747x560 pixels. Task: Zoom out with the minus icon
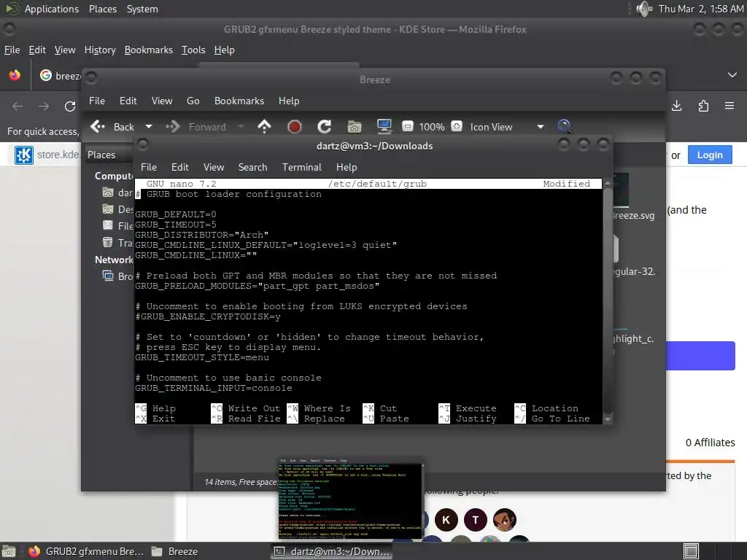pyautogui.click(x=407, y=126)
